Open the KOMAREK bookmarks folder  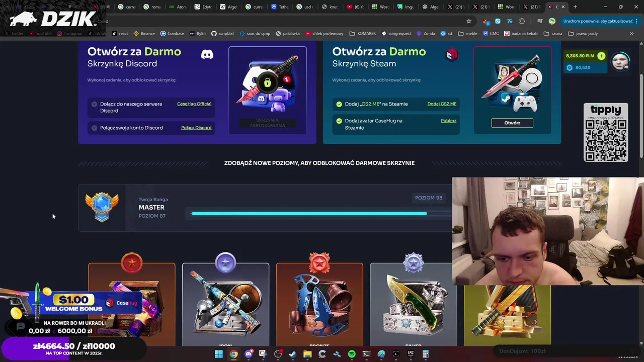click(362, 33)
